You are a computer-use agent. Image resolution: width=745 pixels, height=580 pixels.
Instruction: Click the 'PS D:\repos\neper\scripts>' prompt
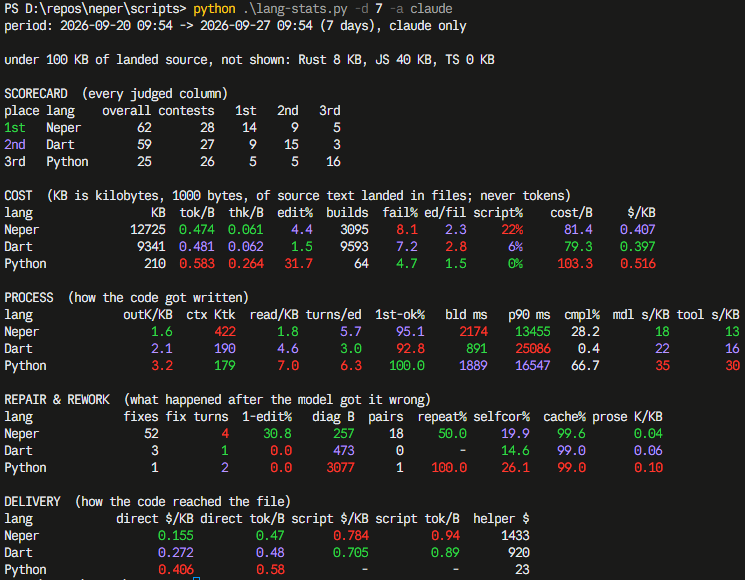tap(95, 9)
